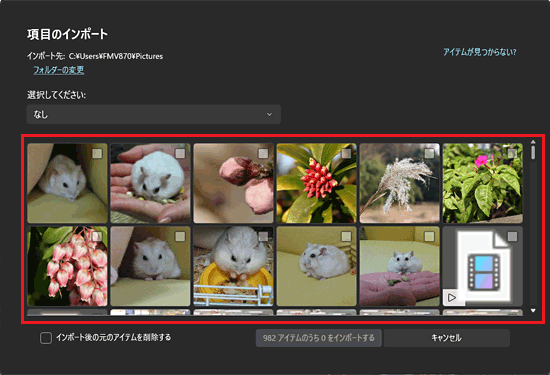
Task: Click the film strip video file icon
Action: [484, 272]
